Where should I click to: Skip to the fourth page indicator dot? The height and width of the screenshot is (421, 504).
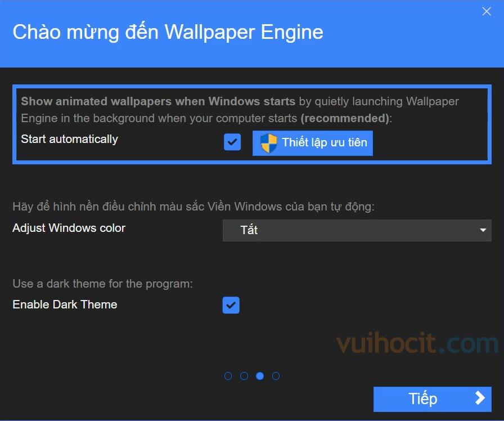(x=276, y=376)
